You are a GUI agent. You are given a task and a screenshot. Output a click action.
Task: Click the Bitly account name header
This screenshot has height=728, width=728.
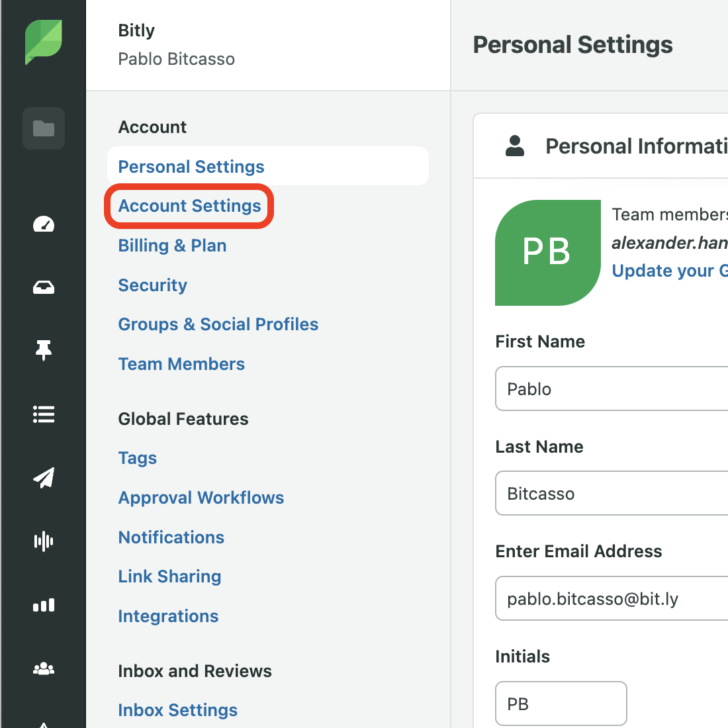tap(136, 30)
